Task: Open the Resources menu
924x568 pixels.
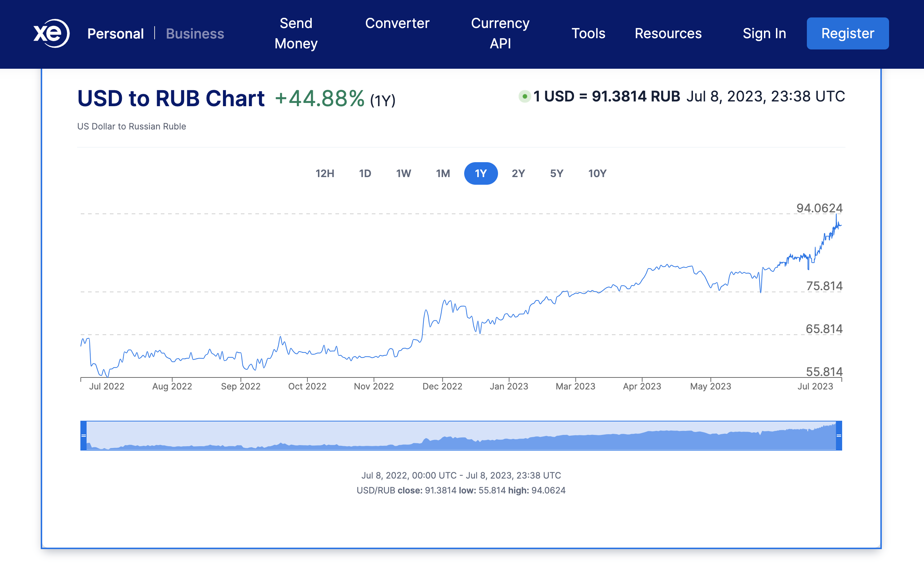Action: click(x=668, y=33)
